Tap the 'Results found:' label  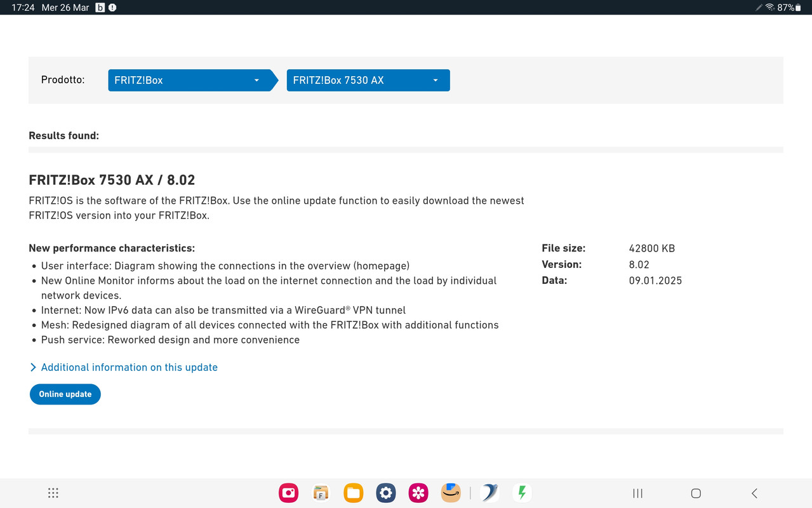(64, 135)
